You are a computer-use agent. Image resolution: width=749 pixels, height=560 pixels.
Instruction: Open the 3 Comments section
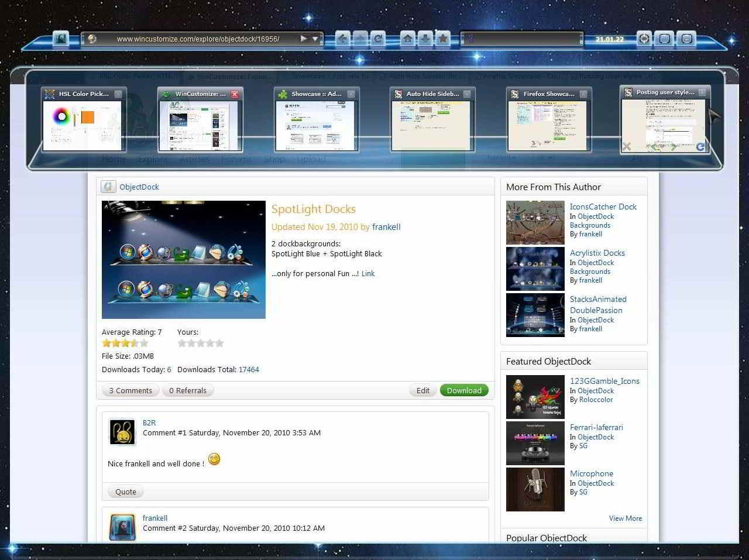(x=130, y=390)
